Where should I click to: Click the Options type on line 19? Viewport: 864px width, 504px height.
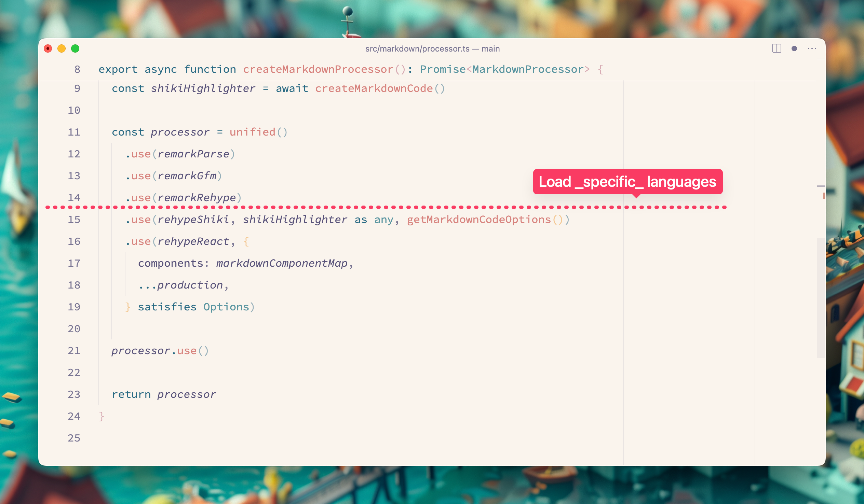pos(226,307)
